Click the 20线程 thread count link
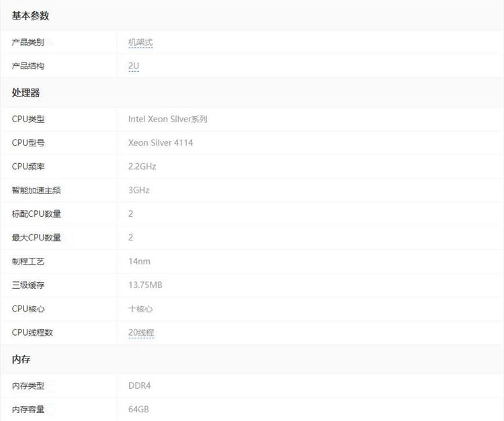The image size is (504, 421). [x=141, y=332]
